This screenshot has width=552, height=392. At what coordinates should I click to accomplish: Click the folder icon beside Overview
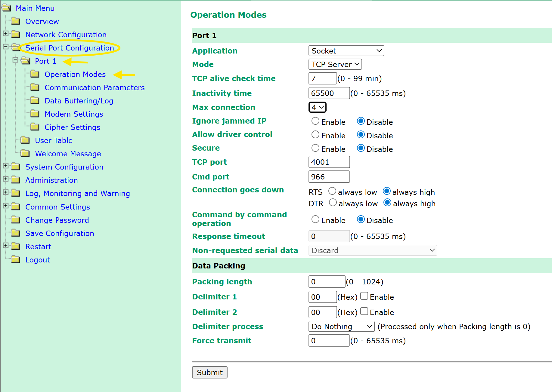(15, 21)
